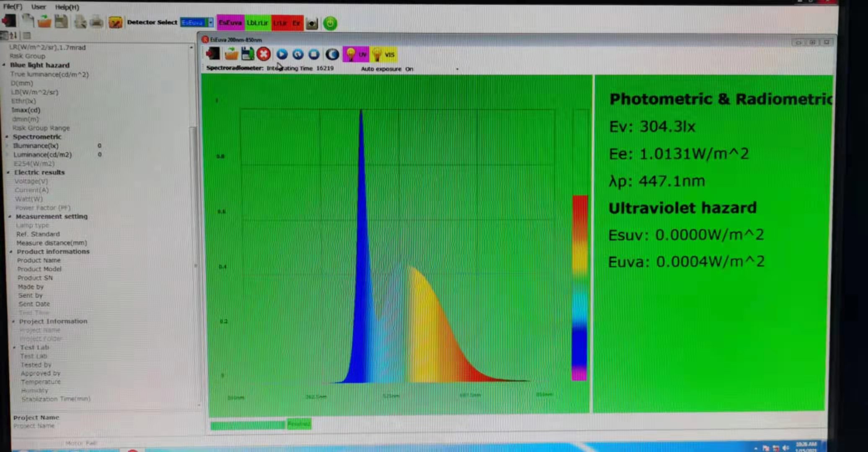The image size is (868, 452).
Task: Toggle the UV lamp button
Action: [x=356, y=54]
